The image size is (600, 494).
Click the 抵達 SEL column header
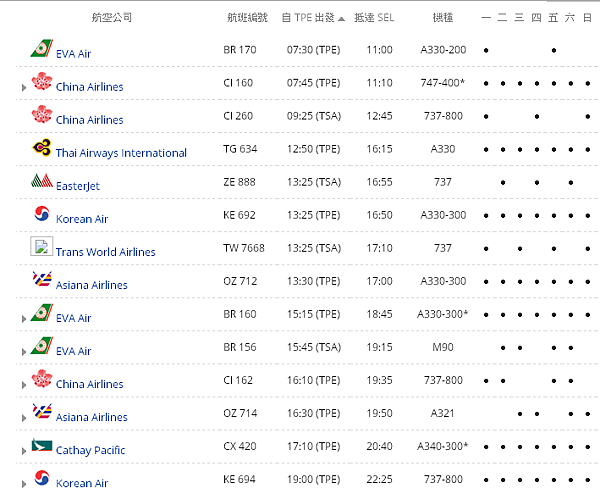point(373,18)
